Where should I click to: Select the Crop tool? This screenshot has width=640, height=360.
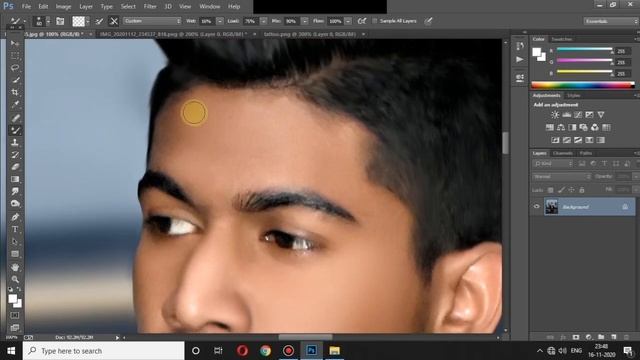[15, 92]
